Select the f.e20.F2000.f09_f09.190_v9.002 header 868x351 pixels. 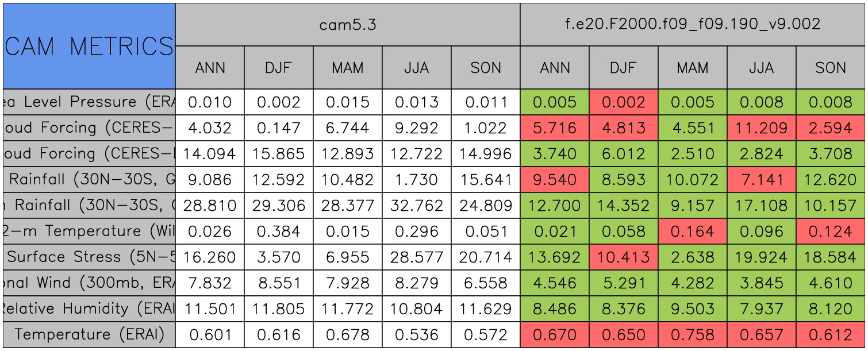tap(693, 25)
